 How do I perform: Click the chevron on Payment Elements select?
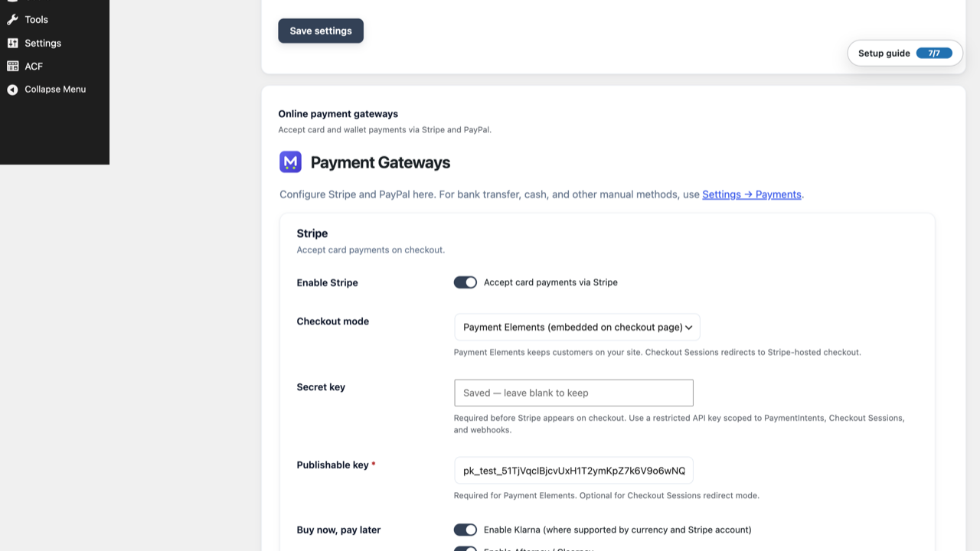[x=689, y=328]
